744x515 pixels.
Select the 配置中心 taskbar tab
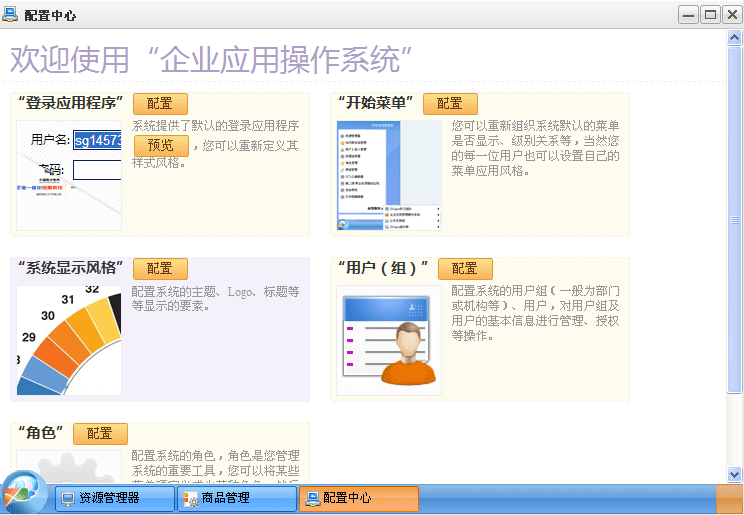pos(359,498)
